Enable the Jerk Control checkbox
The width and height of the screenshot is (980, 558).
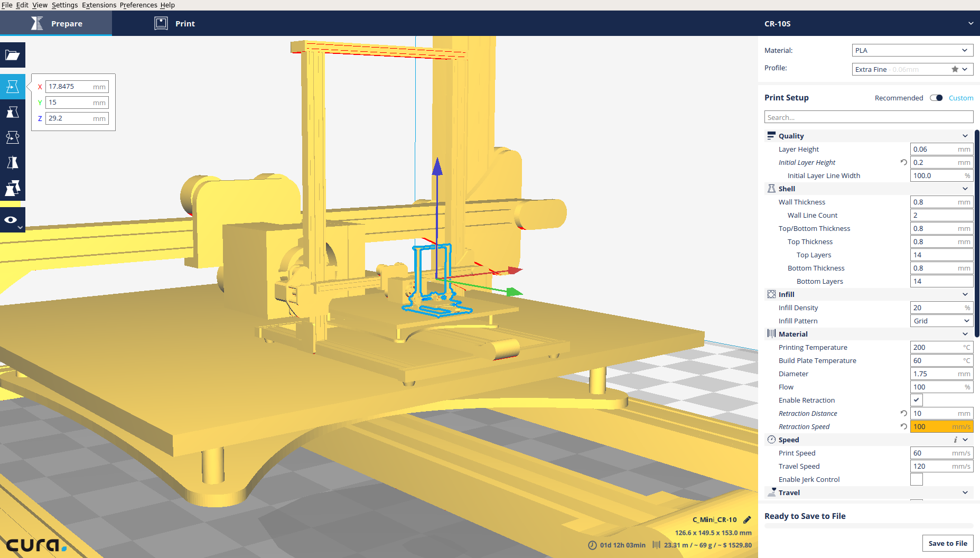click(x=917, y=479)
